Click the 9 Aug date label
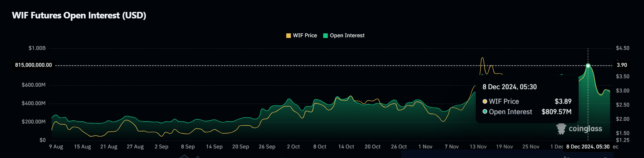Screen dimensions: 644x158 point(56,146)
